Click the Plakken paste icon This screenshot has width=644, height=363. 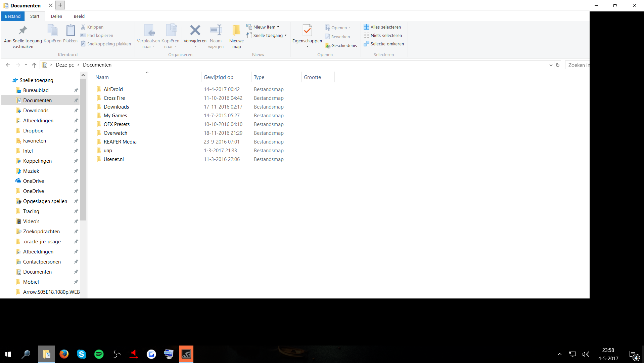click(x=70, y=34)
